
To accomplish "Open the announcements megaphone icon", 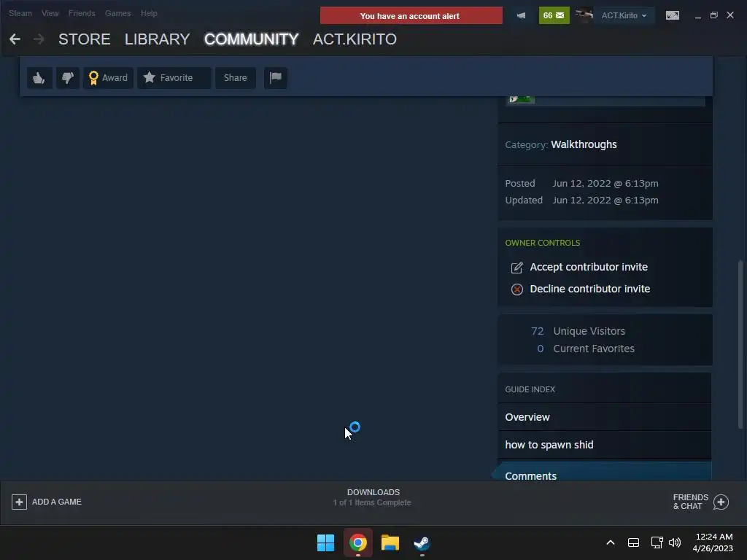I will (521, 16).
